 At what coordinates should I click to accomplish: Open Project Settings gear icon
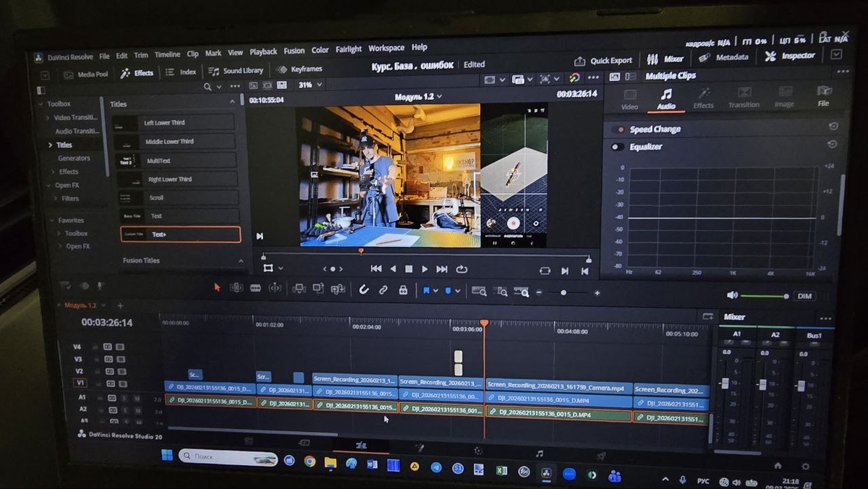tap(805, 467)
